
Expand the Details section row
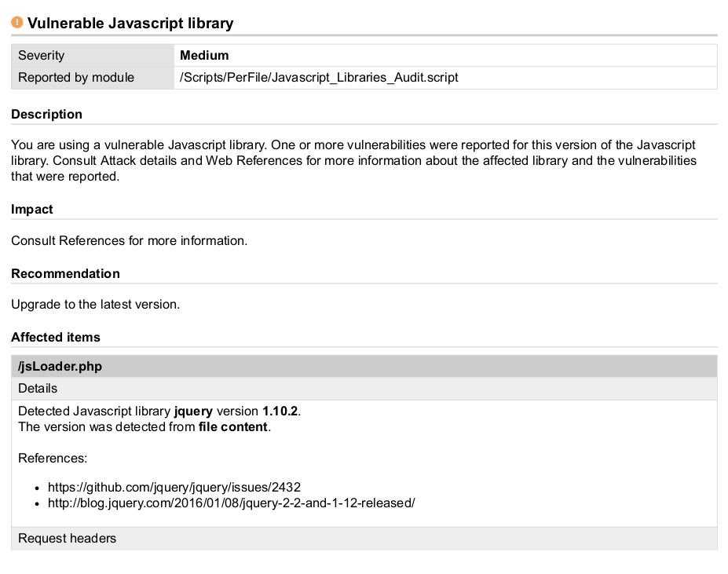38,389
